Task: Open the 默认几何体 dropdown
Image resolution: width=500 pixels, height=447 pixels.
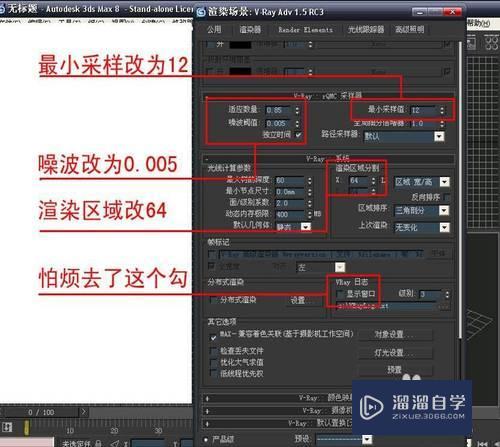Action: coord(306,227)
